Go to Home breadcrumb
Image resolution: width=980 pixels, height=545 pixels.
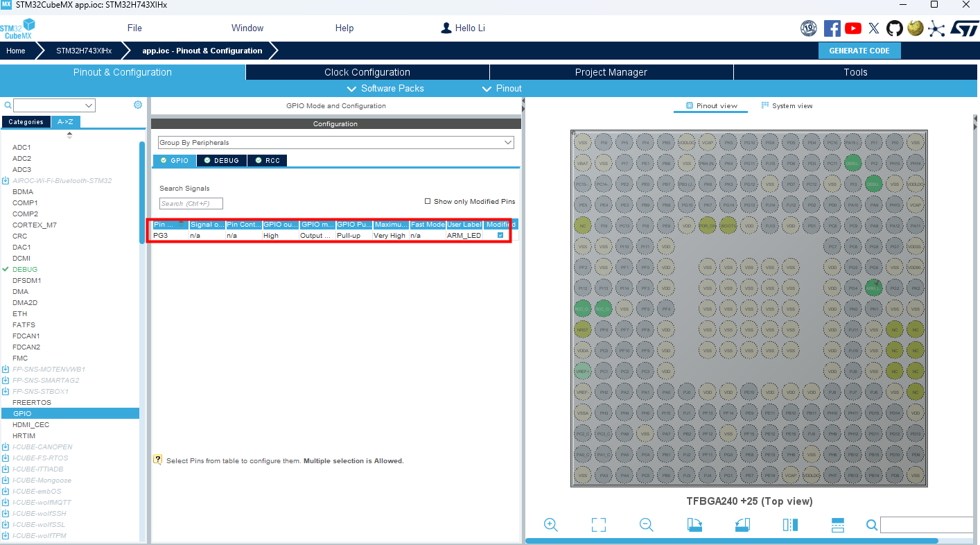(15, 51)
